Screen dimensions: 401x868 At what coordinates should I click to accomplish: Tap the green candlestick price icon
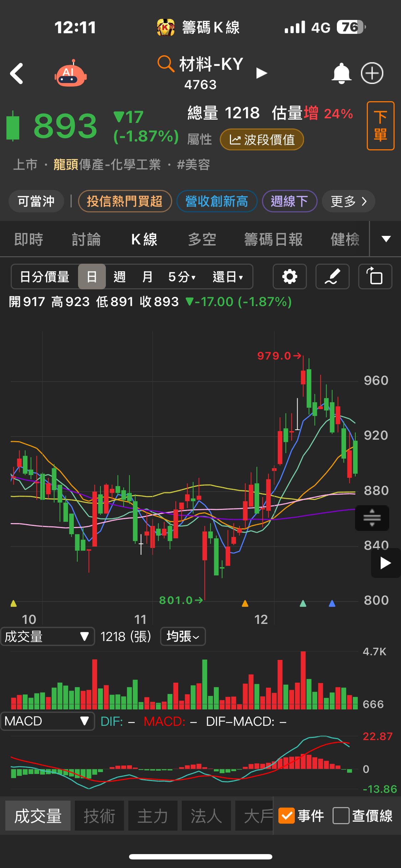[x=13, y=126]
